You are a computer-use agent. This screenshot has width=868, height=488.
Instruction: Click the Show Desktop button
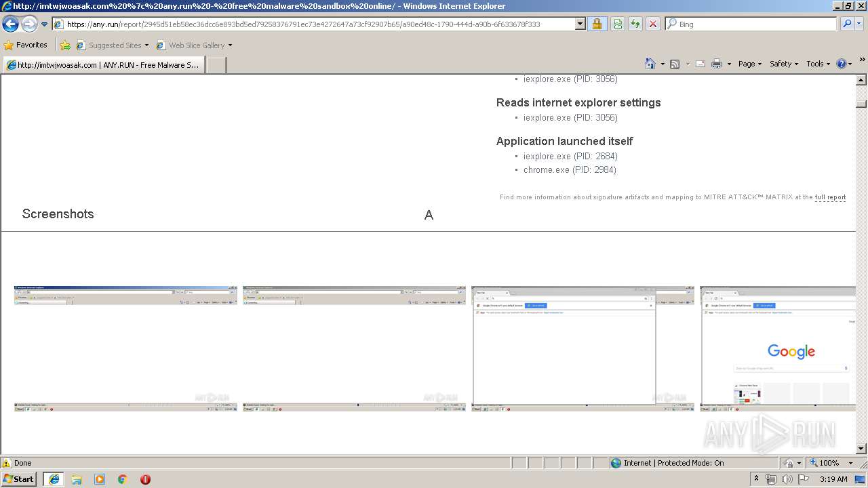pyautogui.click(x=861, y=479)
